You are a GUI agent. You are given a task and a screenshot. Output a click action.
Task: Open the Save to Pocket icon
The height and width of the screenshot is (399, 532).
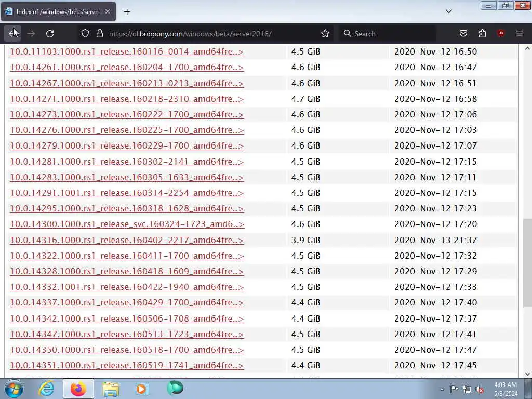[x=463, y=33]
